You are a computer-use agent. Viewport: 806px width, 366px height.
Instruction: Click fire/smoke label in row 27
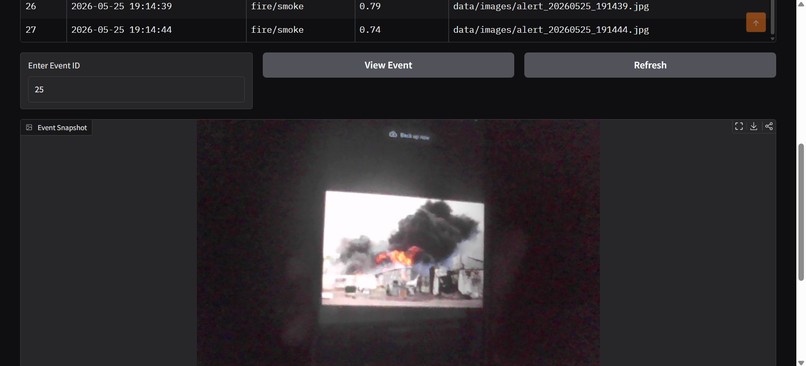277,30
